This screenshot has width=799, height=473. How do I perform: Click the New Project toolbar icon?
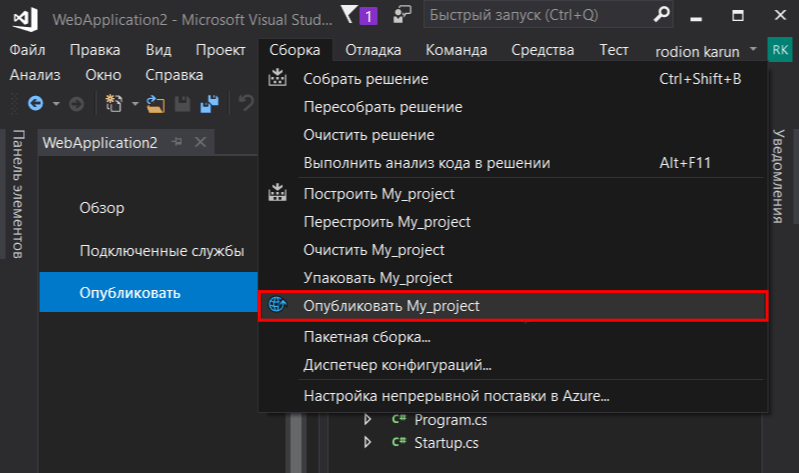(114, 103)
